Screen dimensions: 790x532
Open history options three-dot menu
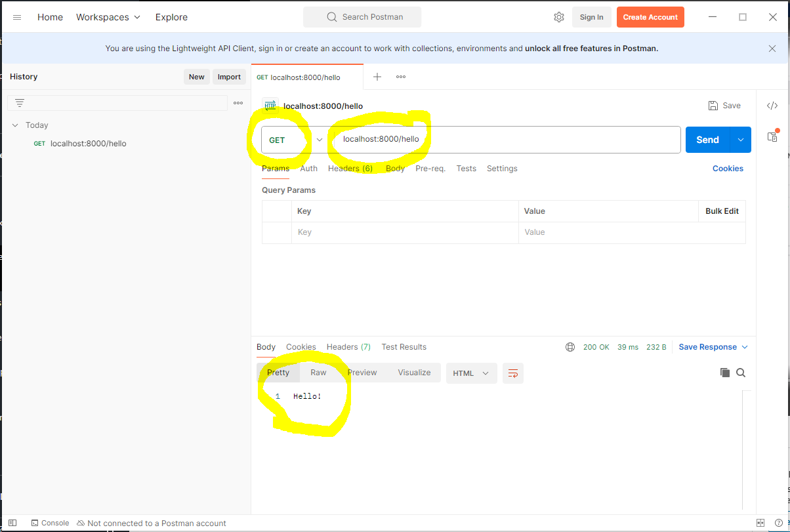238,103
